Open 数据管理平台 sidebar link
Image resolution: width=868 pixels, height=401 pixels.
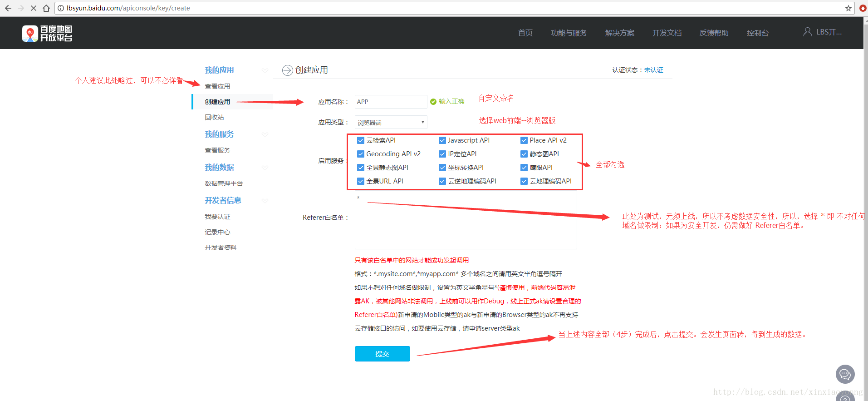(x=224, y=183)
